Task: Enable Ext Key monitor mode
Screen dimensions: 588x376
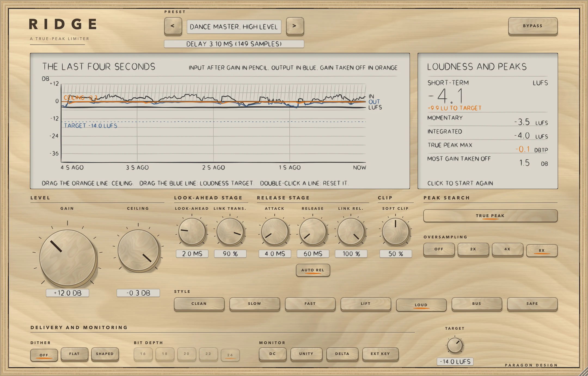Action: 380,354
